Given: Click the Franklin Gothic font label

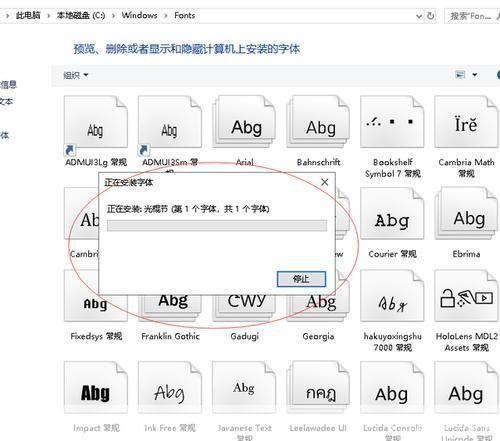Looking at the screenshot, I should 170,336.
